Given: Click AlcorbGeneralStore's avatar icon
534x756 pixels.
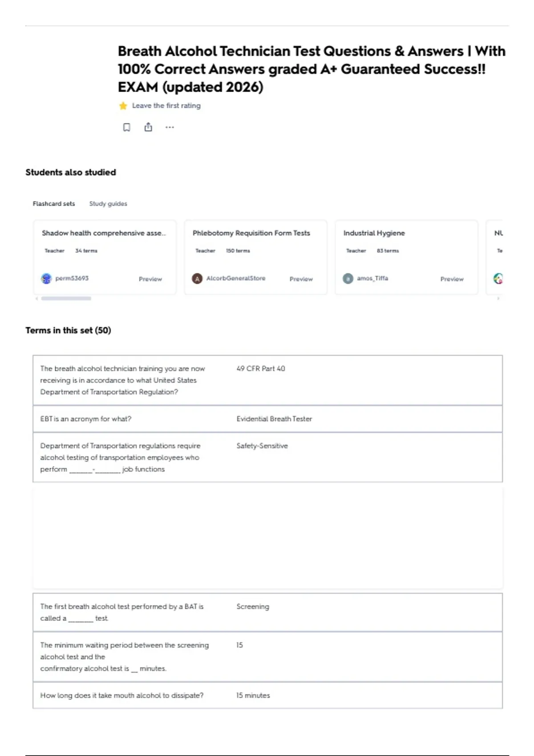Looking at the screenshot, I should pos(197,278).
